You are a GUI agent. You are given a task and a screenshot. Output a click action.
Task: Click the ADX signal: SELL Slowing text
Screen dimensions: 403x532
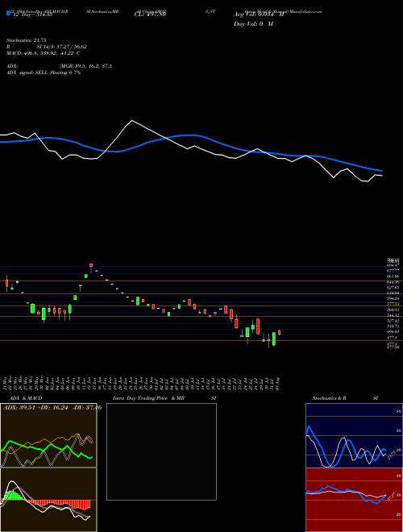click(x=44, y=73)
